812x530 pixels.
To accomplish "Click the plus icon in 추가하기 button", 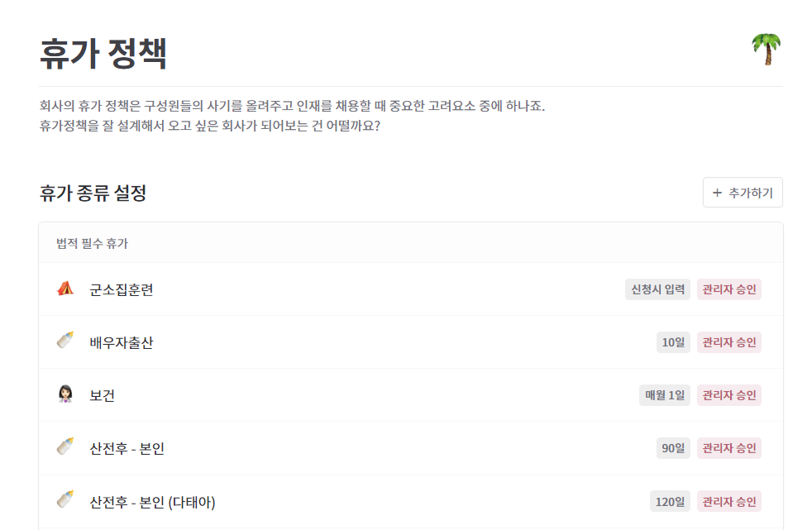I will click(717, 193).
